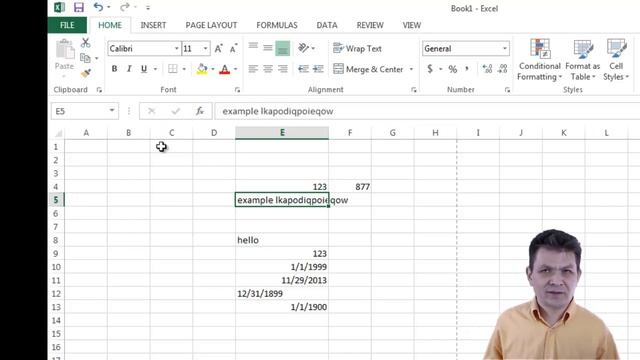The height and width of the screenshot is (360, 640).
Task: Click the Comma Style icon
Action: click(x=467, y=69)
